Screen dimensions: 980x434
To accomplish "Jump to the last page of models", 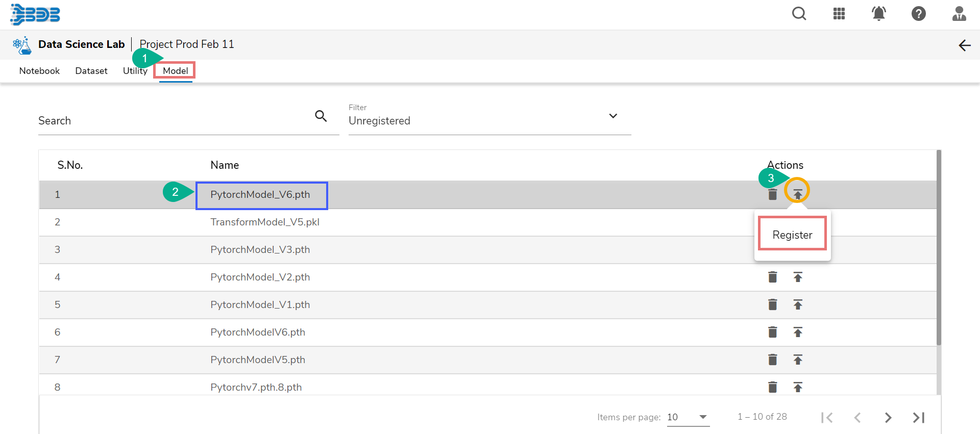I will [x=918, y=418].
